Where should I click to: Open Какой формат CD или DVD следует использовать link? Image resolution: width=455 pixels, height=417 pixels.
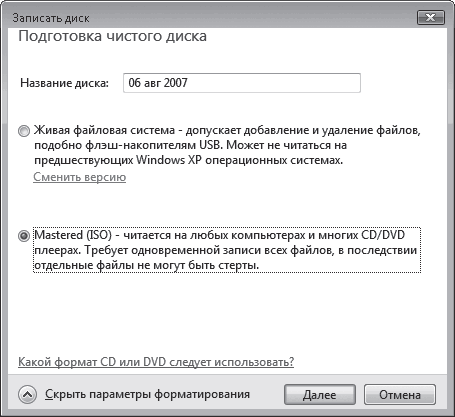coord(156,362)
